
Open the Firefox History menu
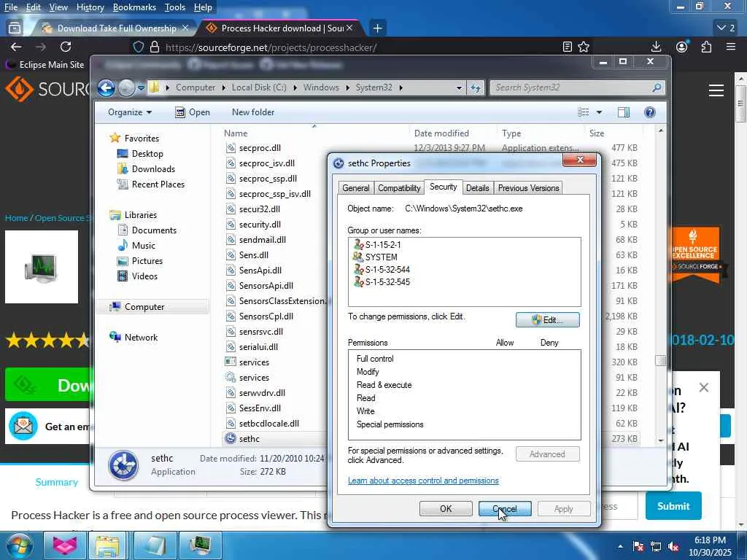tap(90, 7)
